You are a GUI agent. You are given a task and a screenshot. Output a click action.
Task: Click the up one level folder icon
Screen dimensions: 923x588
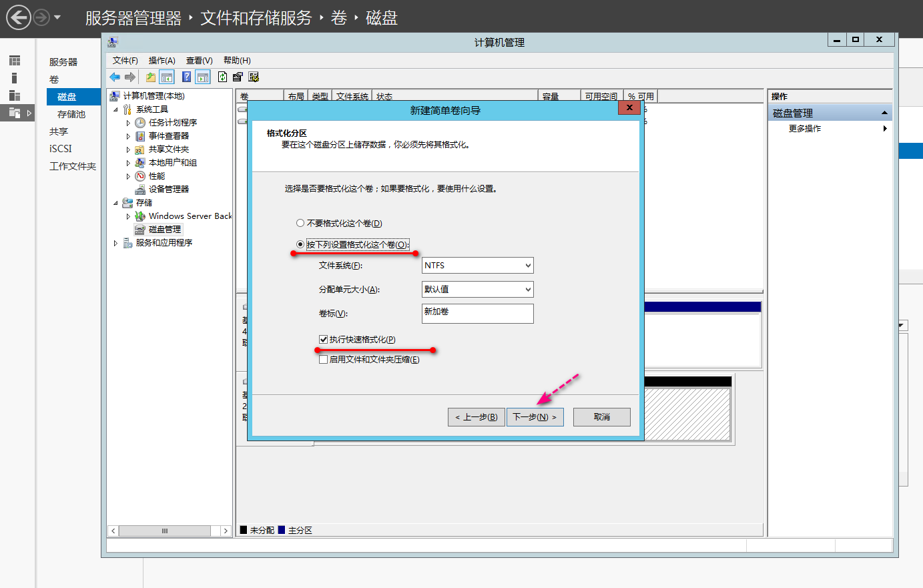(151, 77)
